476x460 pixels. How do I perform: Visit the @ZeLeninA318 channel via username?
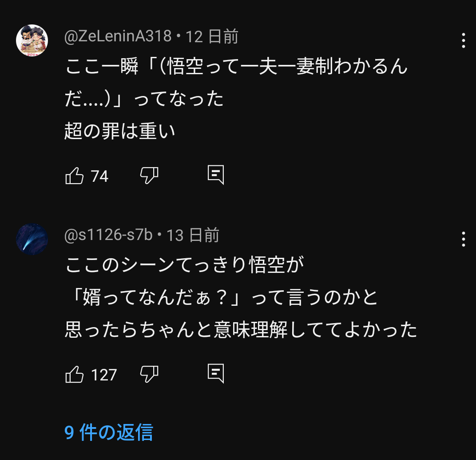coord(118,36)
